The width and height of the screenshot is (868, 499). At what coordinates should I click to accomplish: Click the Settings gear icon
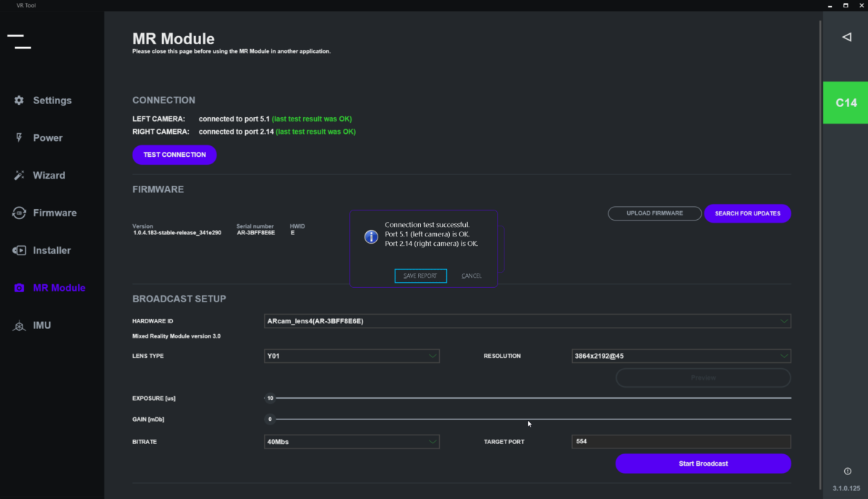coord(20,101)
